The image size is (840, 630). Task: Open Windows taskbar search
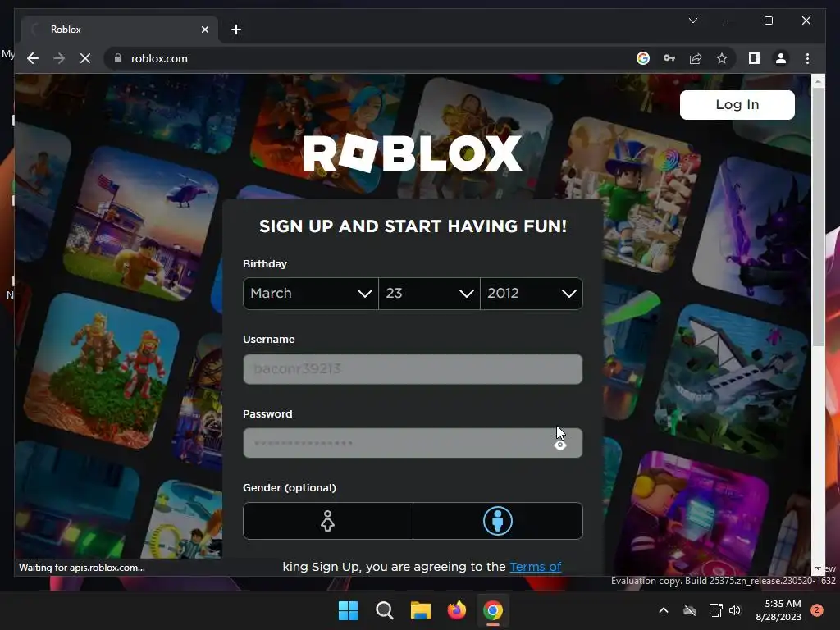tap(384, 610)
